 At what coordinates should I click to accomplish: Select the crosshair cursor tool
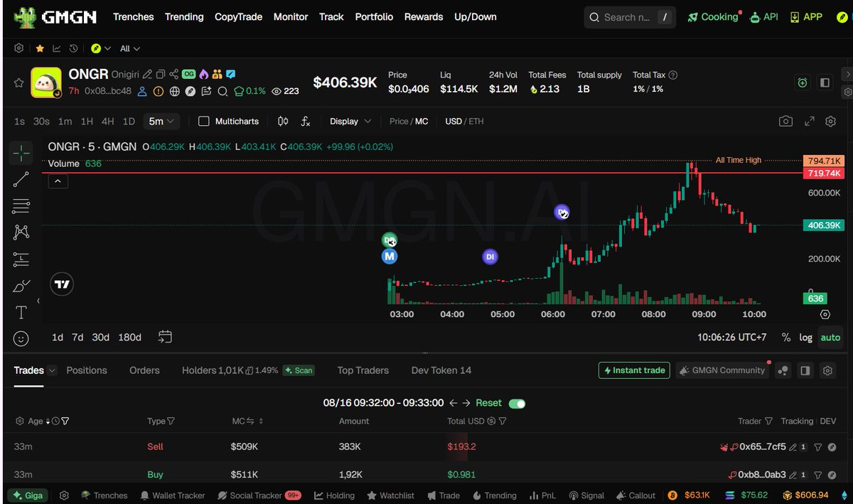[21, 152]
